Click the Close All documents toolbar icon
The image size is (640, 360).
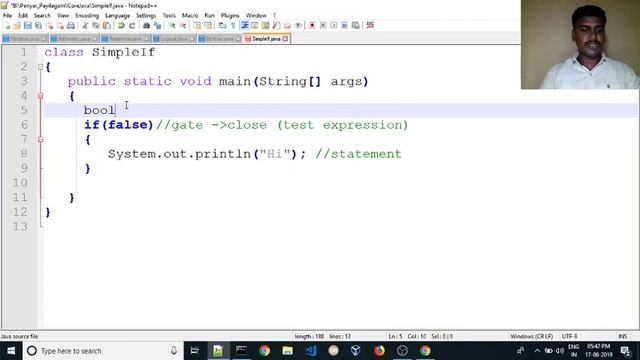pyautogui.click(x=60, y=25)
